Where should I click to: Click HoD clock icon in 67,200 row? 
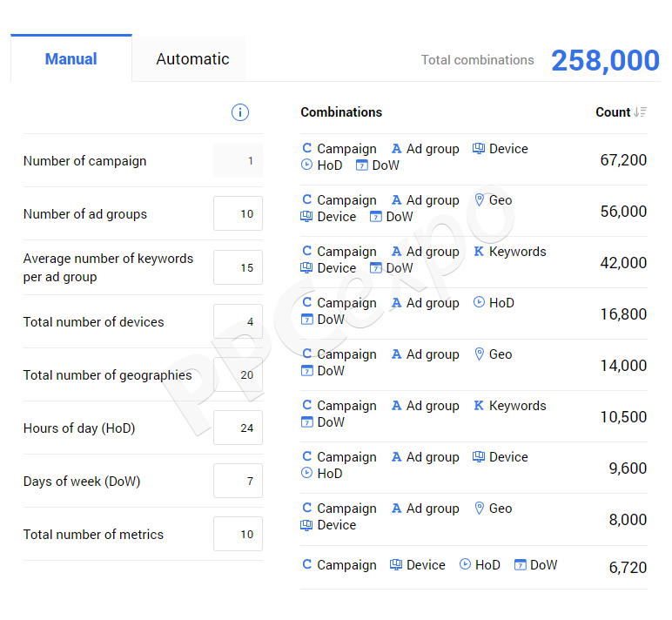coord(307,165)
